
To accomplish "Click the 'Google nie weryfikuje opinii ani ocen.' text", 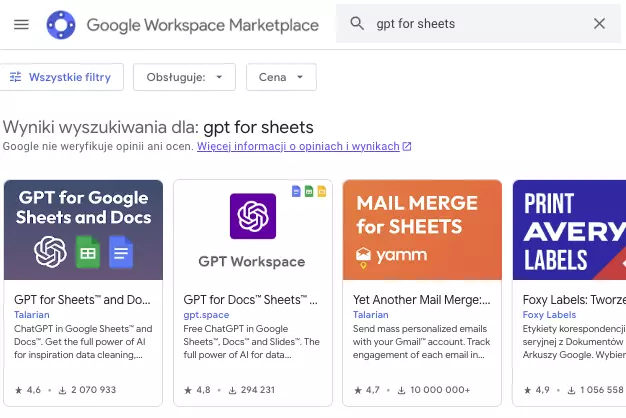I will (x=98, y=147).
